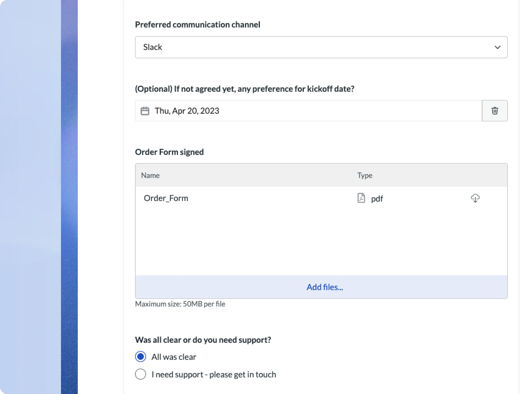Click 'I need support - please get in touch' text

[214, 374]
